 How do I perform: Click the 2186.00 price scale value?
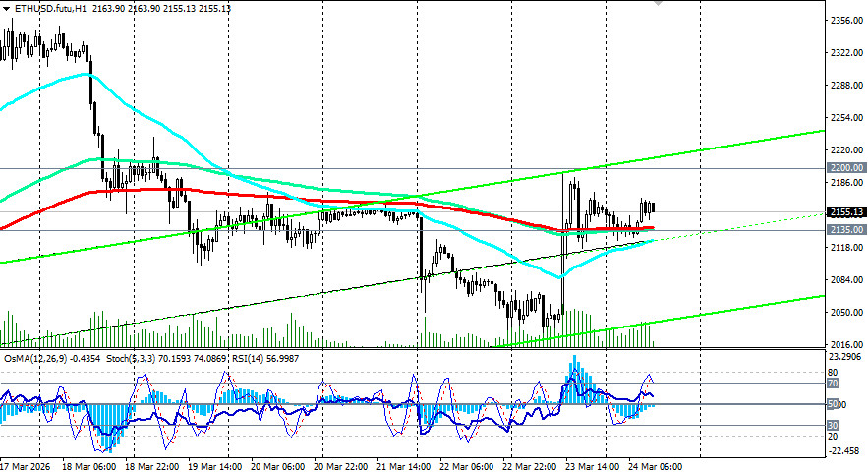coord(847,183)
